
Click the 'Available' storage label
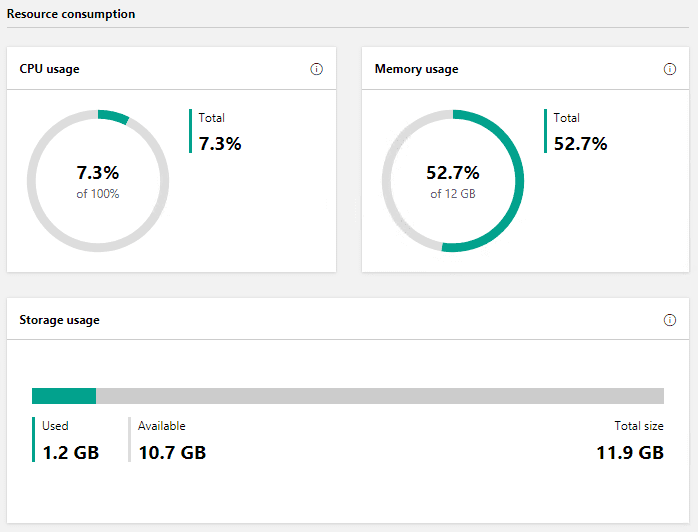162,426
